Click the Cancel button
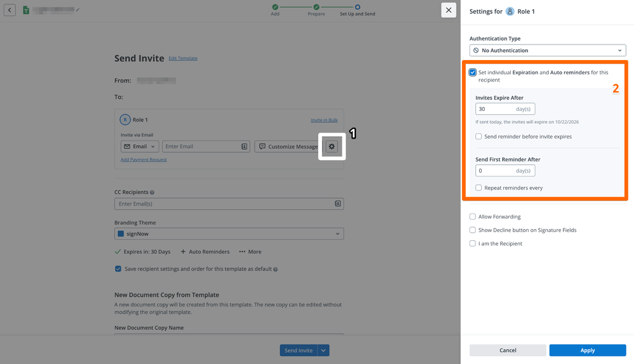 [508, 350]
